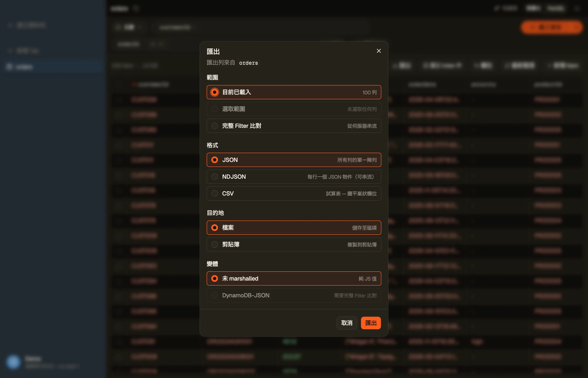Click the orange 匯出 confirm button

pos(371,323)
